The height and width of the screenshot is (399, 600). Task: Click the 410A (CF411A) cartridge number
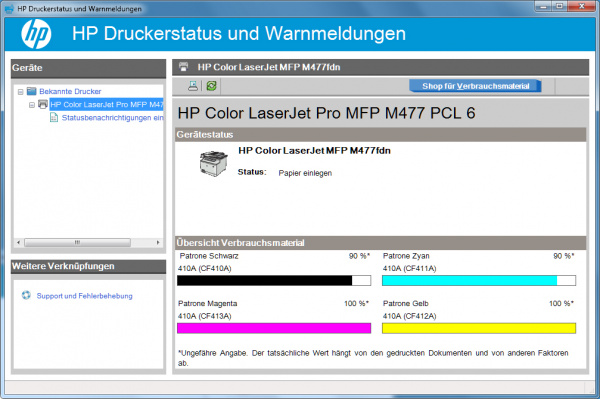(x=409, y=269)
